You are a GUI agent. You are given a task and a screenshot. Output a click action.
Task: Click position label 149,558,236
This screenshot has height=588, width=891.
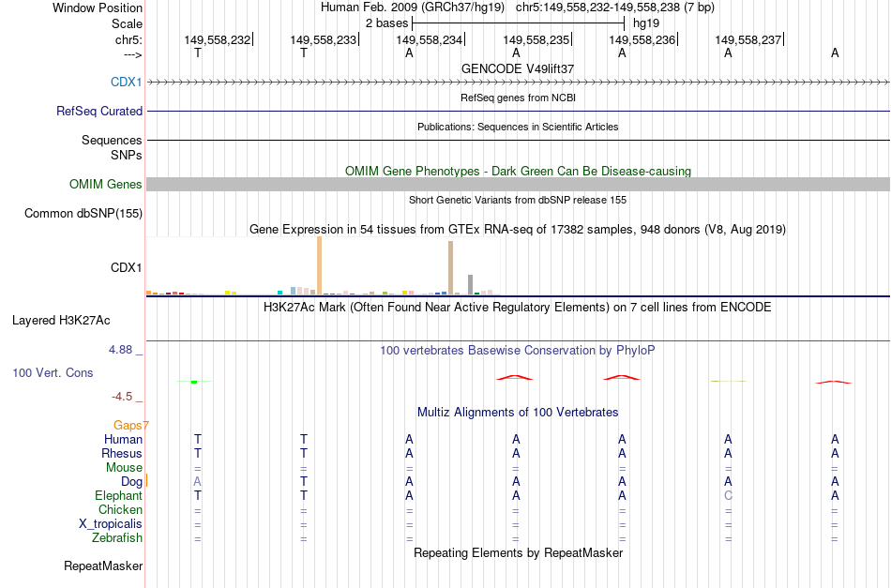(642, 39)
